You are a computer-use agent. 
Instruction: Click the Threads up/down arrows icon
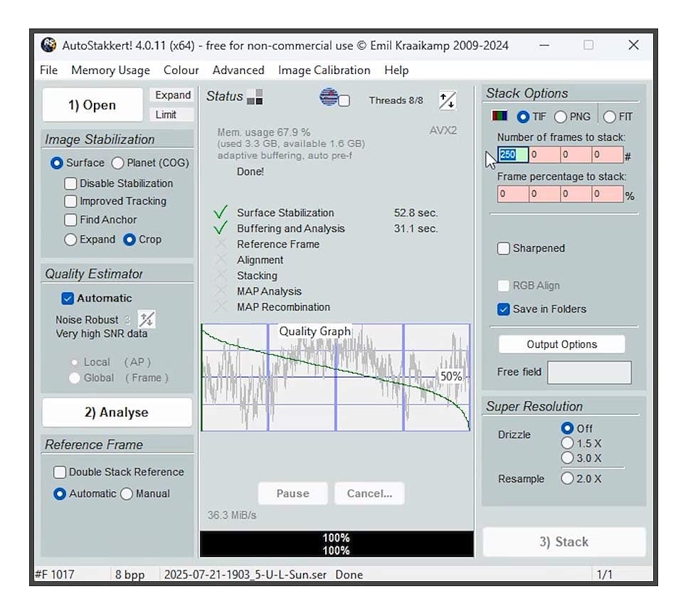448,101
